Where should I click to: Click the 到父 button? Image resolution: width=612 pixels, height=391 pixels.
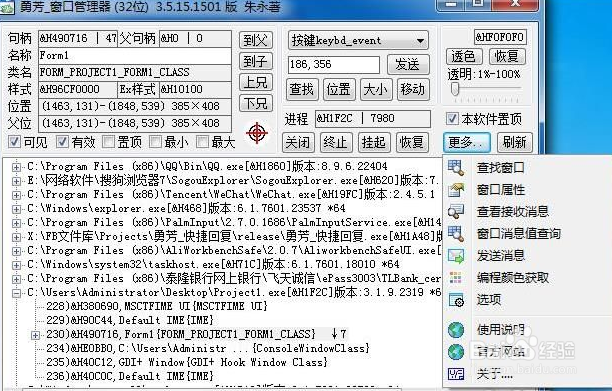pos(256,40)
